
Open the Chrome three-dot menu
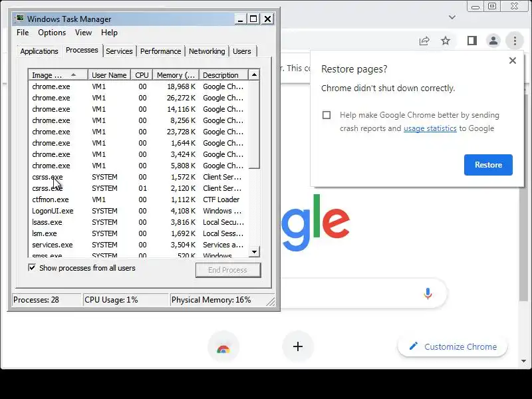tap(515, 41)
